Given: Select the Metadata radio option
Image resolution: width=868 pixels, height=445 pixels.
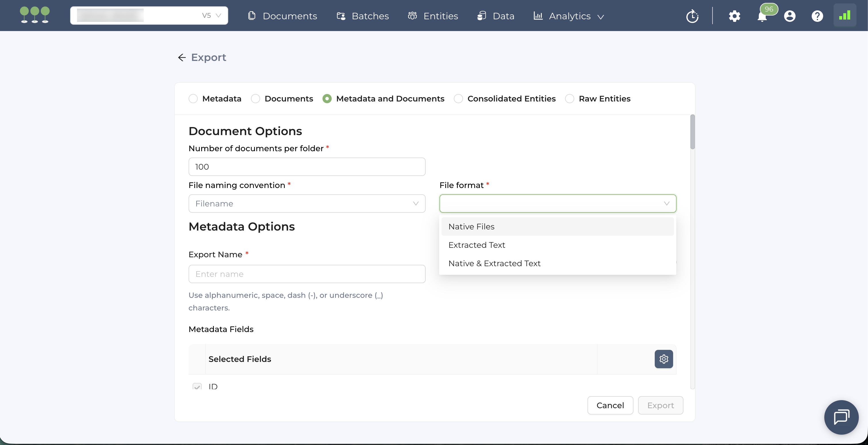Looking at the screenshot, I should [193, 98].
